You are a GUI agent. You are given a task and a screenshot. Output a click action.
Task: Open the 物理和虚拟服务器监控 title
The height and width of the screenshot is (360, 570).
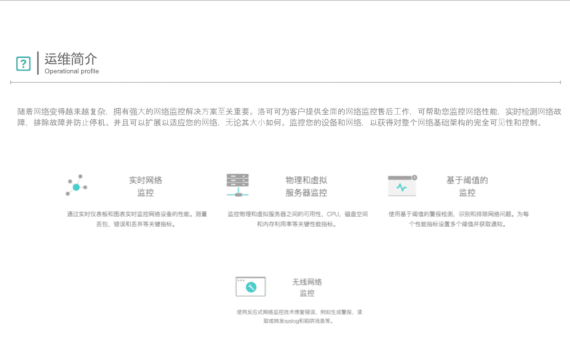tap(306, 186)
